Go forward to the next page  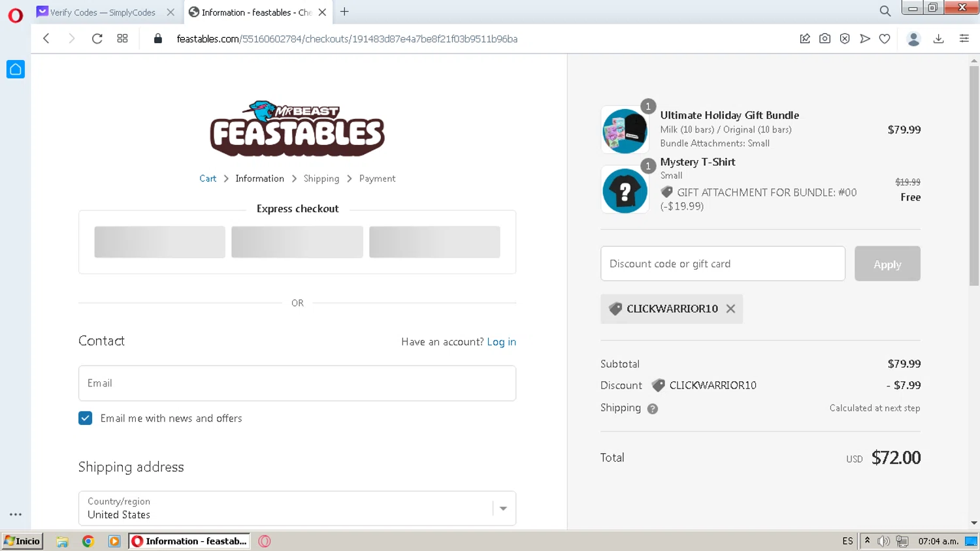click(71, 39)
